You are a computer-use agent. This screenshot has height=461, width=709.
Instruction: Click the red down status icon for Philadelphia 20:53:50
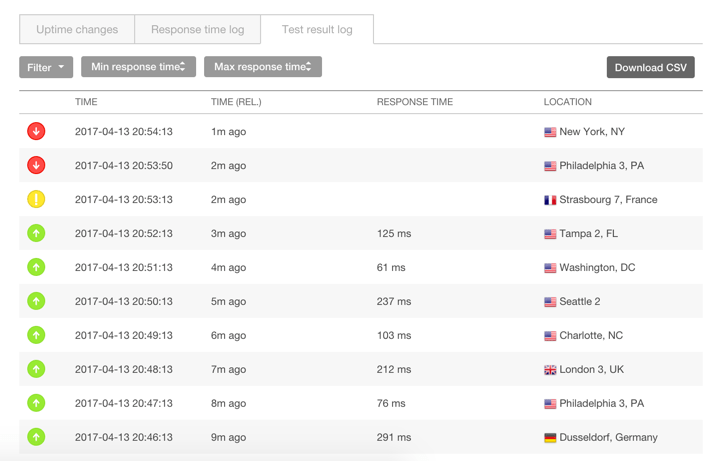coord(36,165)
